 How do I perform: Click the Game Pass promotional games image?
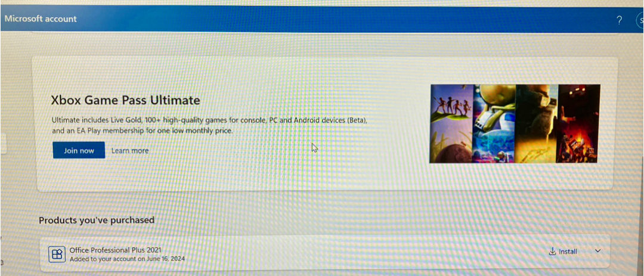tap(515, 123)
